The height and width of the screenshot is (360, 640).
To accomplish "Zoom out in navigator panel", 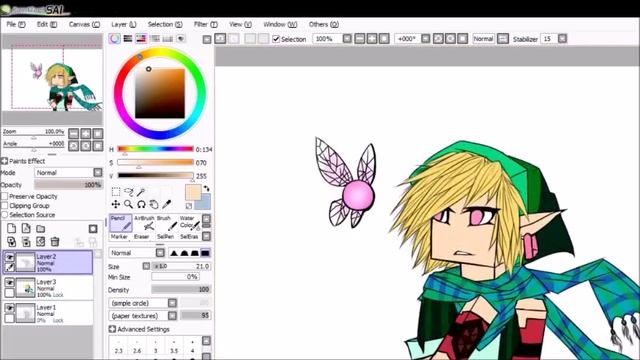I will pos(73,133).
